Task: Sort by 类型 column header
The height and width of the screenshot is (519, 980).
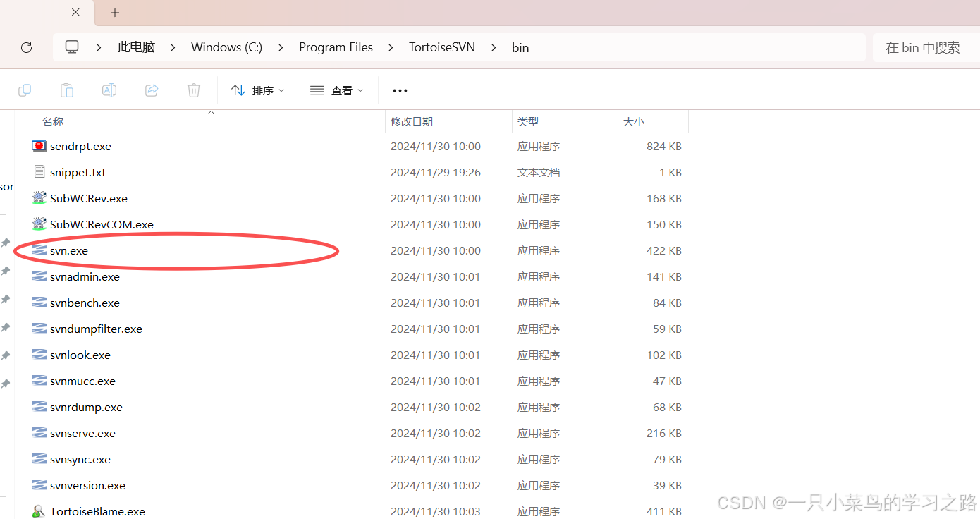Action: pyautogui.click(x=528, y=122)
